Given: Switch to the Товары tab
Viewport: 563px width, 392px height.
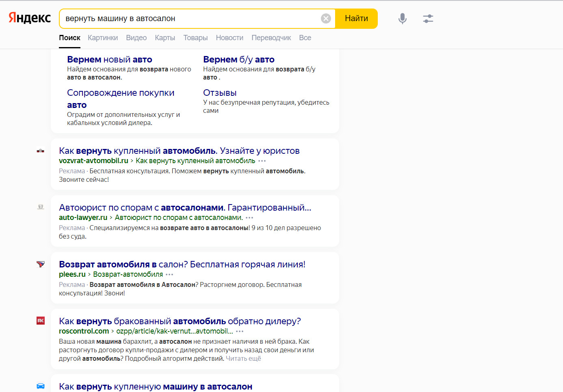Looking at the screenshot, I should pos(195,38).
